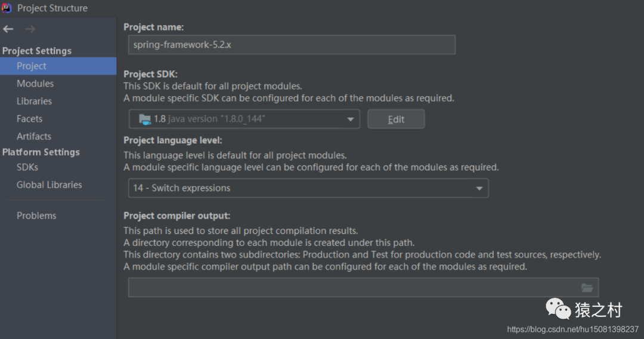Select Project in the settings sidebar
Viewport: 644px width, 339px height.
(32, 66)
